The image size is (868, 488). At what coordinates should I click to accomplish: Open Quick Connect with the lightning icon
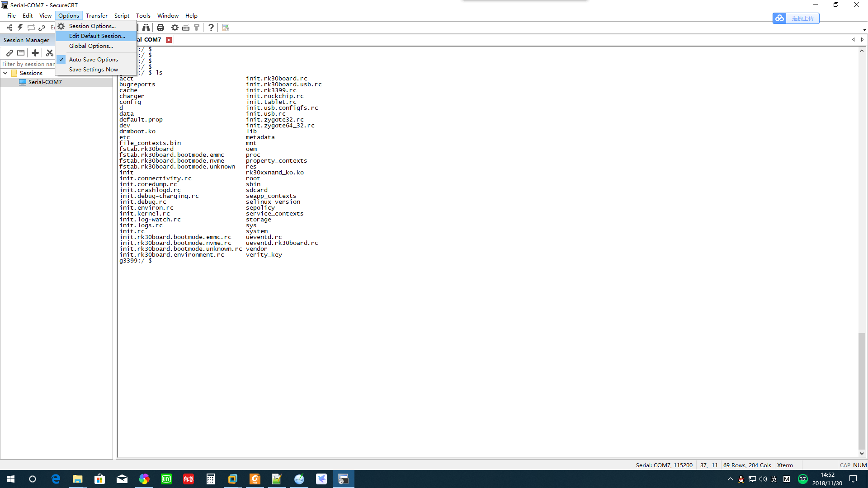click(x=20, y=27)
